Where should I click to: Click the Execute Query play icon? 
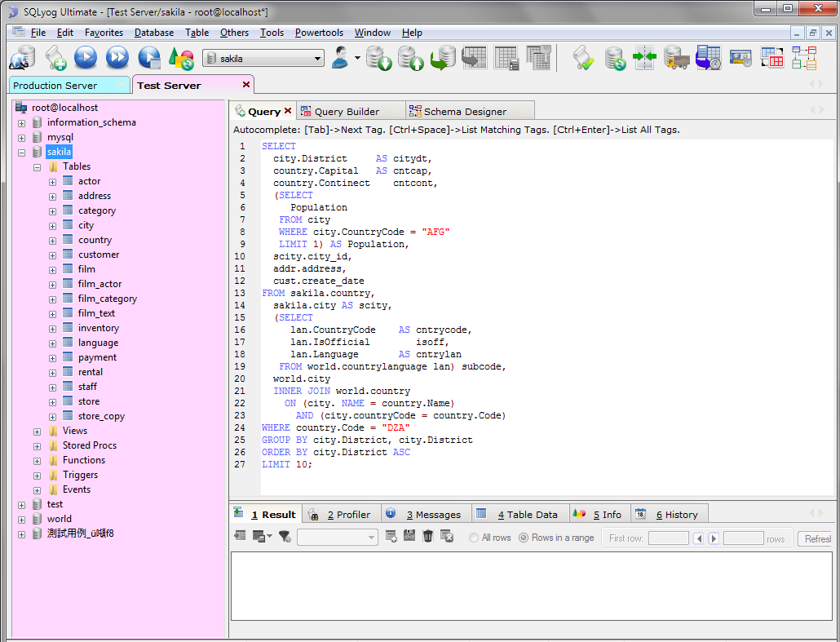coord(86,57)
